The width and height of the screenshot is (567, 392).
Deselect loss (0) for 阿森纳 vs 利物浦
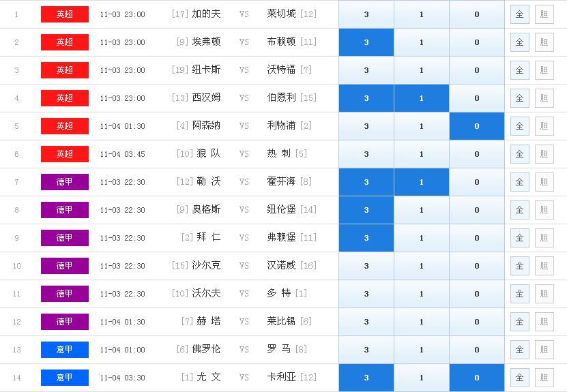(477, 126)
